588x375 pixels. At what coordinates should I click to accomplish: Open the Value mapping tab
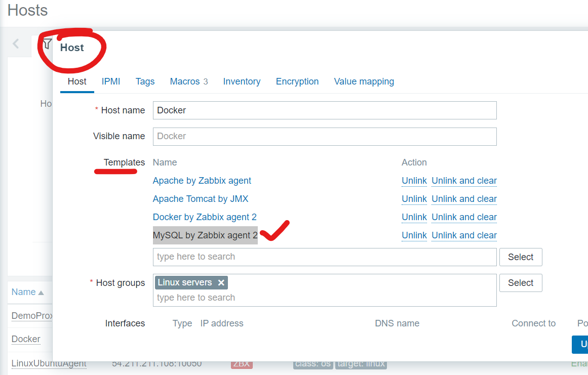tap(364, 81)
